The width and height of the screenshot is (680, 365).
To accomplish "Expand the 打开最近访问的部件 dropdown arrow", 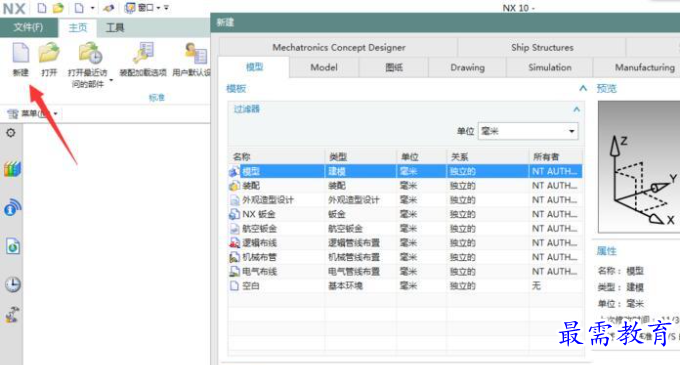I will (111, 81).
